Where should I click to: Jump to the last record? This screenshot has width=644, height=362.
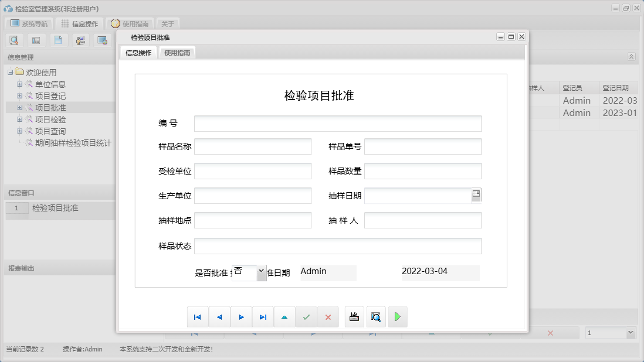pyautogui.click(x=263, y=316)
